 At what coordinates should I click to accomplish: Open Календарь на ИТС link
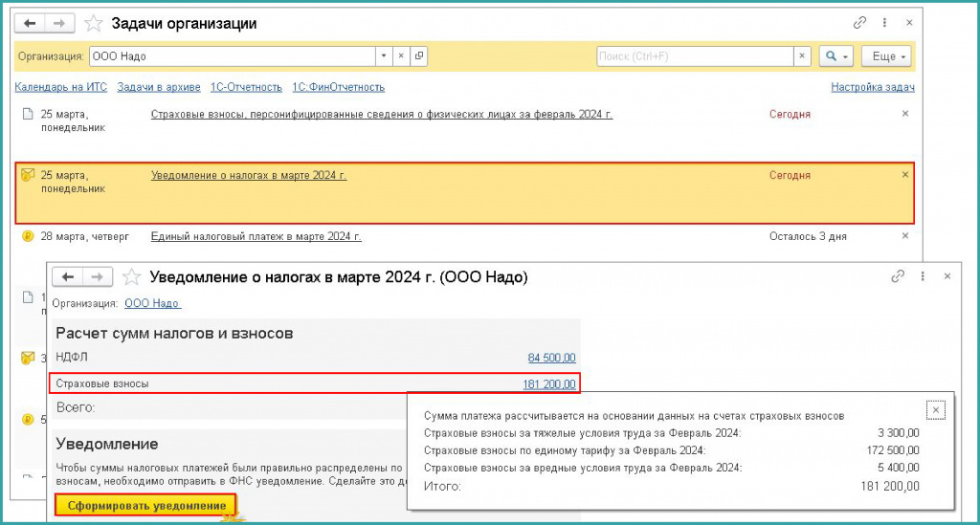[60, 87]
